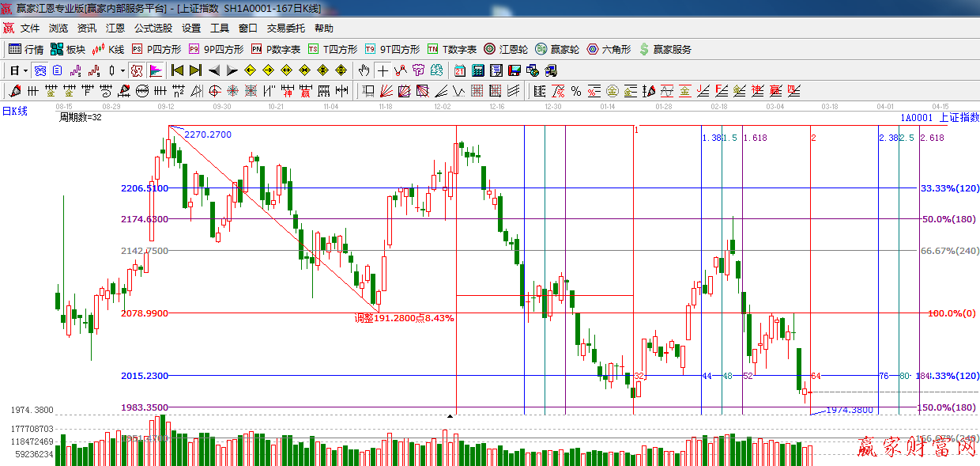
Task: Toggle the crosshair cursor button
Action: pos(383,70)
